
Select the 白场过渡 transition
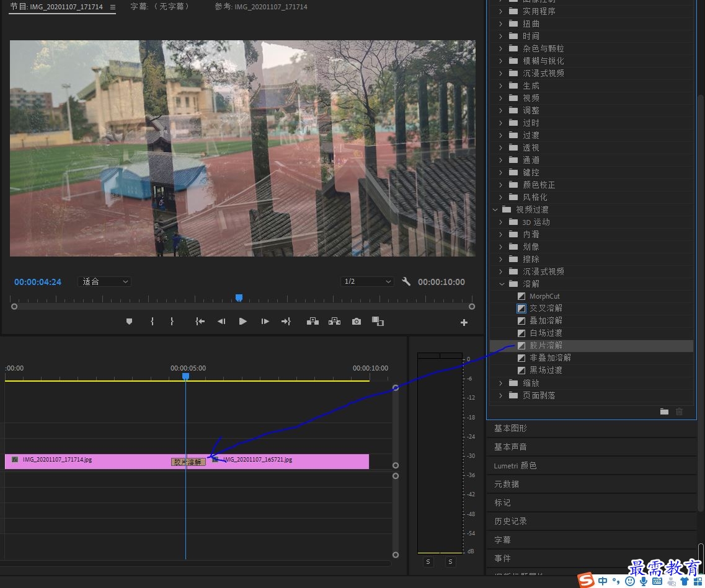546,333
